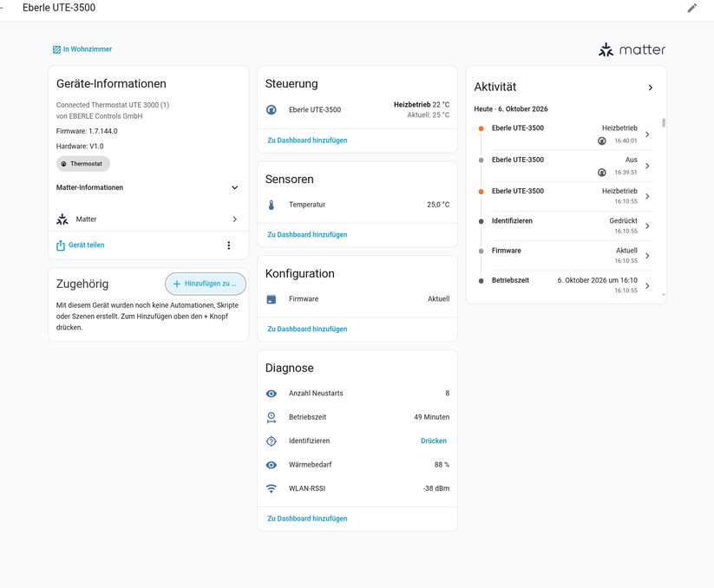The image size is (714, 588).
Task: Click 'Zu Dashboard hinzufügen' under Sensoren
Action: coord(307,235)
